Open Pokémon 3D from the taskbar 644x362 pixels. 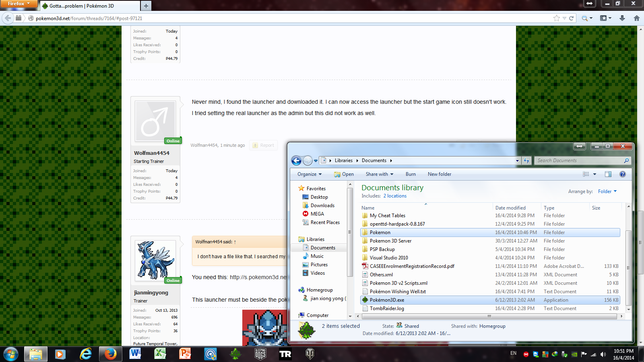tap(235, 354)
